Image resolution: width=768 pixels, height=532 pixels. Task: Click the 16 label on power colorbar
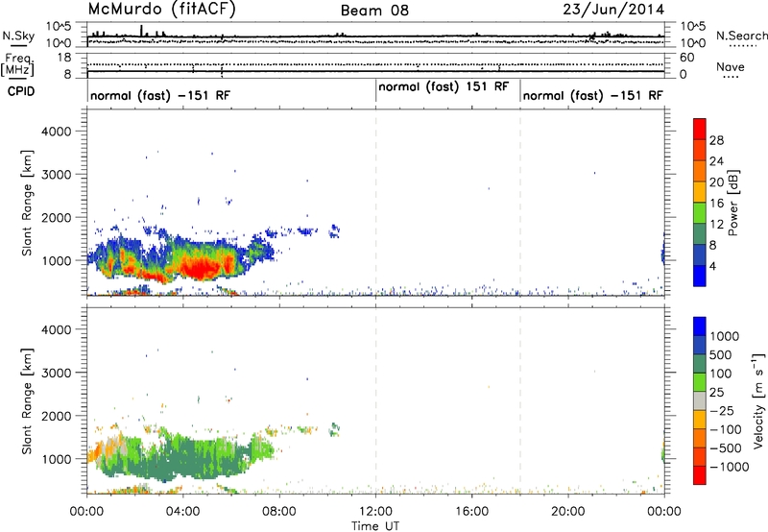tap(716, 204)
